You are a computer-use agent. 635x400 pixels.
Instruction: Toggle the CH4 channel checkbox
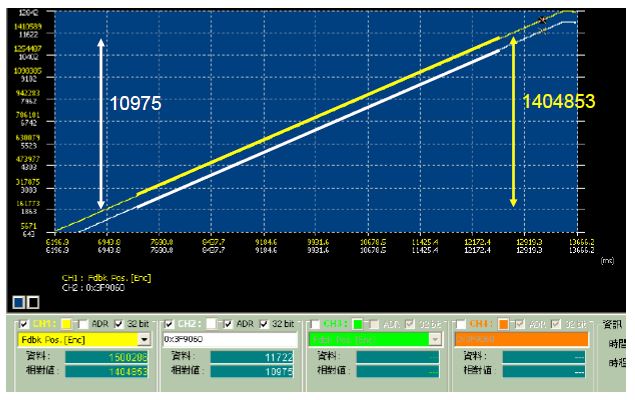(461, 325)
